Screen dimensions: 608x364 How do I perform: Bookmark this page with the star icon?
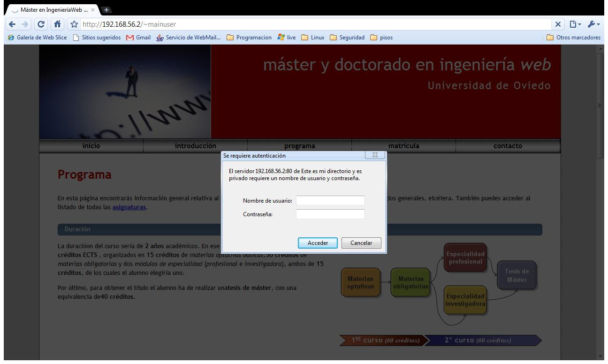74,24
